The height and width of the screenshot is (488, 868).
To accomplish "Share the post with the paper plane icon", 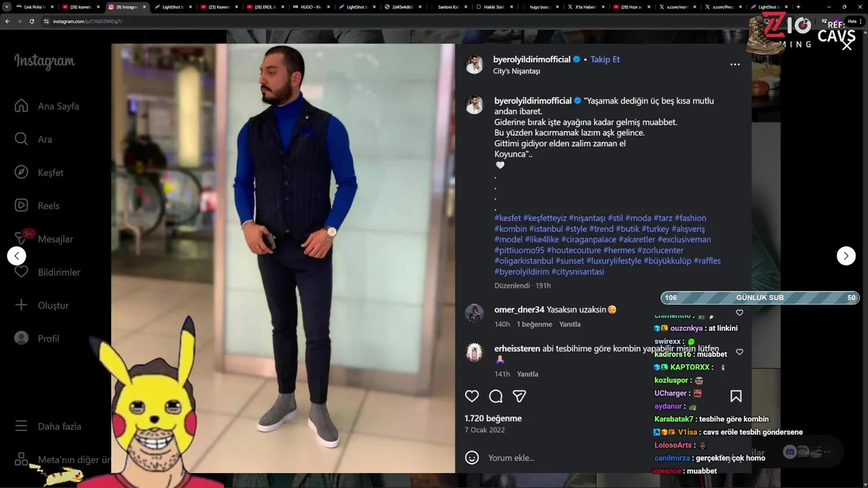I will click(519, 396).
